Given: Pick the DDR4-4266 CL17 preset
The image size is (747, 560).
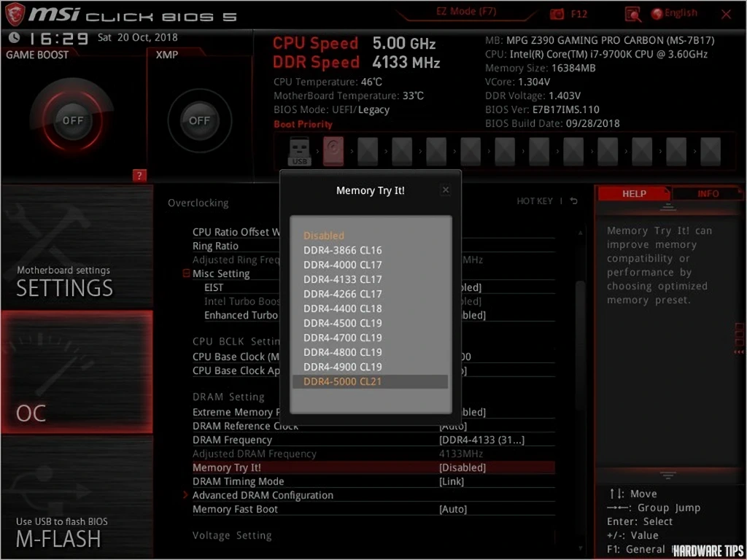Looking at the screenshot, I should click(370, 294).
